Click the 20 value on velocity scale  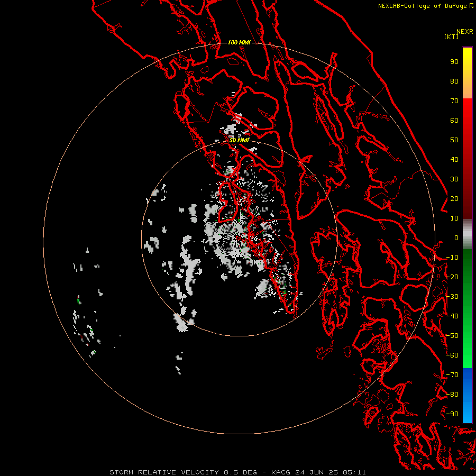(x=454, y=199)
